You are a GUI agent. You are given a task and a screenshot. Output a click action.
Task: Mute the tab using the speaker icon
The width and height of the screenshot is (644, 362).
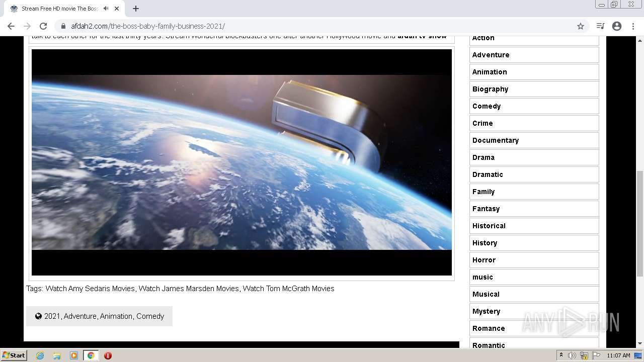tap(106, 9)
